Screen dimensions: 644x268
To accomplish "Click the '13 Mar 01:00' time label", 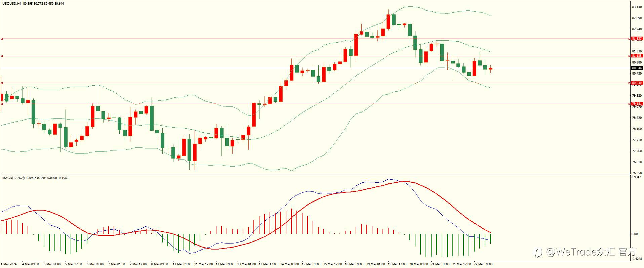I will point(246,264).
